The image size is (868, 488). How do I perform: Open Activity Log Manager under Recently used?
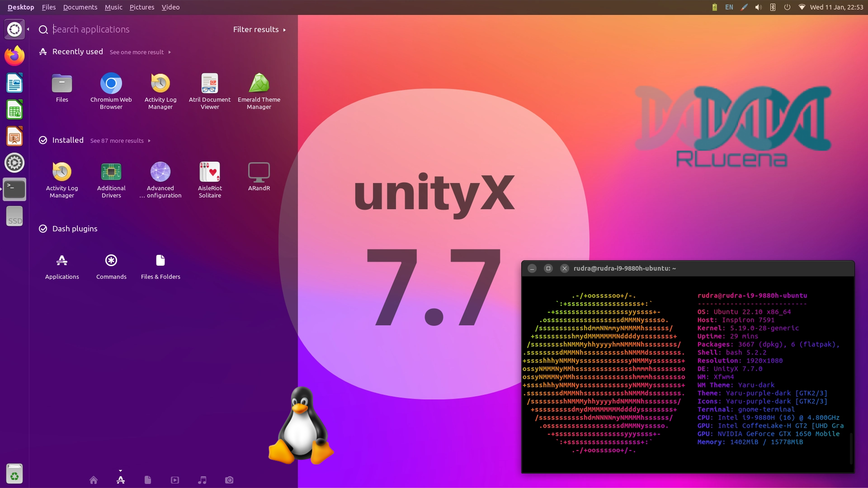(x=160, y=91)
